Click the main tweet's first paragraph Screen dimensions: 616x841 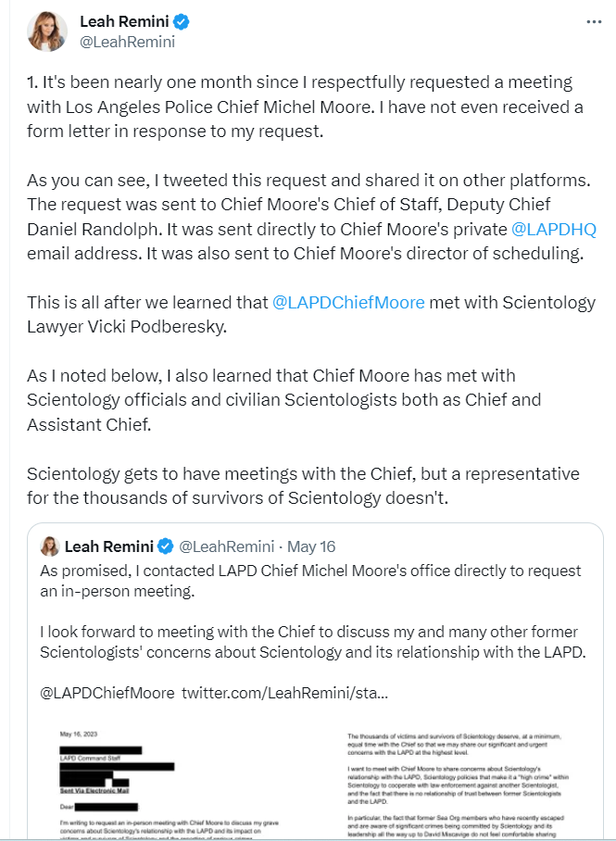tap(306, 107)
